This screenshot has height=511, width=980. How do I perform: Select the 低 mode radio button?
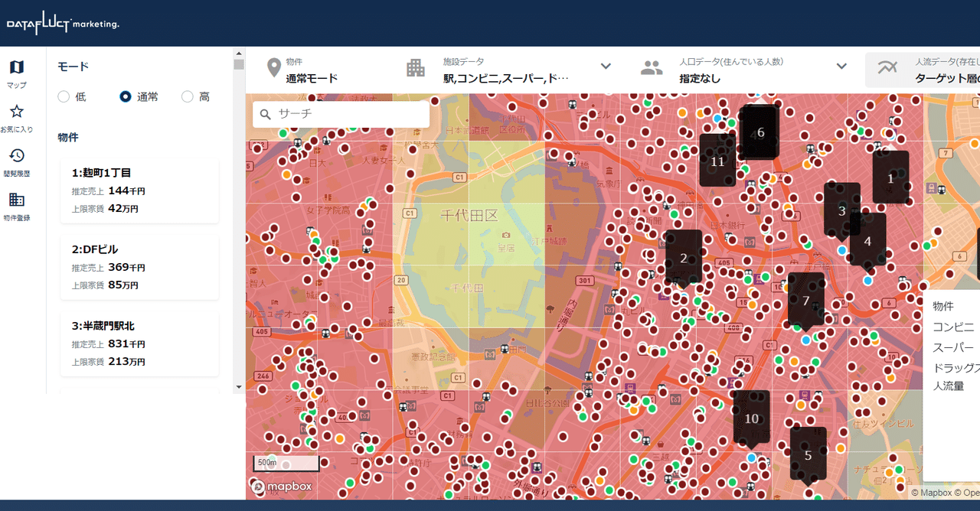click(62, 96)
